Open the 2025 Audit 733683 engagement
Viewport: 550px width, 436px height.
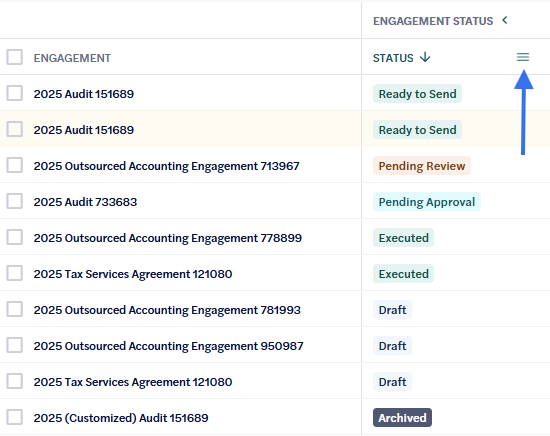[x=85, y=202]
